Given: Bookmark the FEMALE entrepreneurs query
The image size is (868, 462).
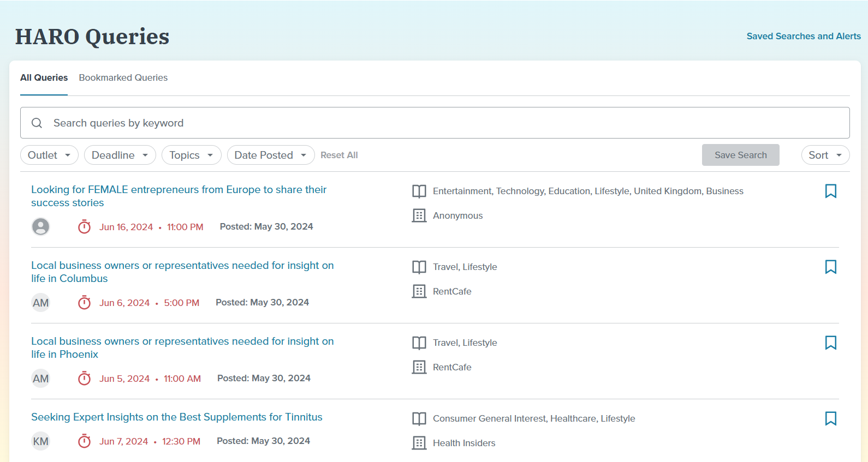Looking at the screenshot, I should coord(830,191).
